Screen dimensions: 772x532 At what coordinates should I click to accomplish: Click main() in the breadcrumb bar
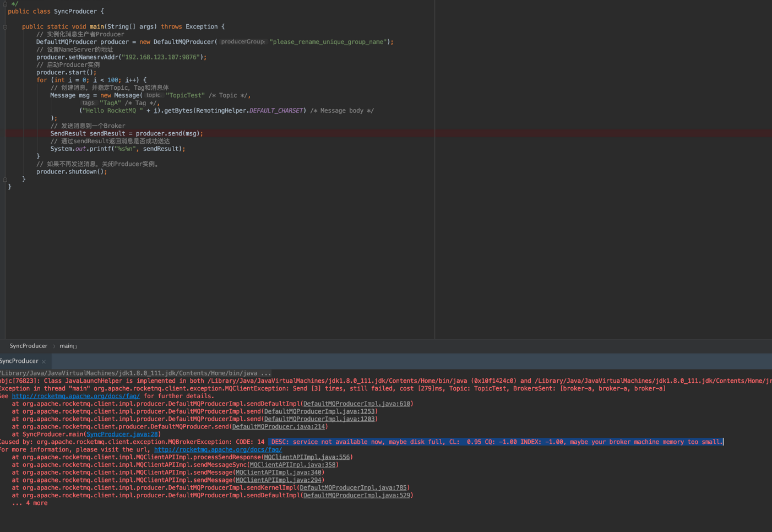(x=68, y=346)
